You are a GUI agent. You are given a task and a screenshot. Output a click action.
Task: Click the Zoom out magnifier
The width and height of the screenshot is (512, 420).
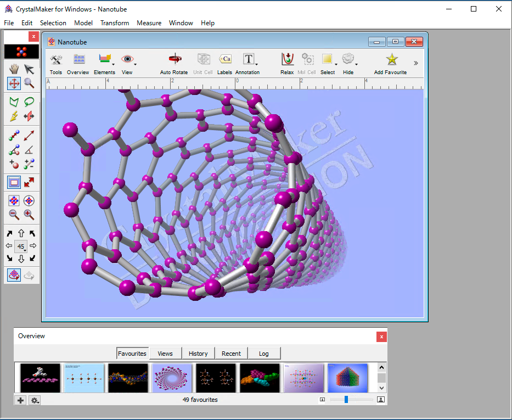click(x=14, y=215)
